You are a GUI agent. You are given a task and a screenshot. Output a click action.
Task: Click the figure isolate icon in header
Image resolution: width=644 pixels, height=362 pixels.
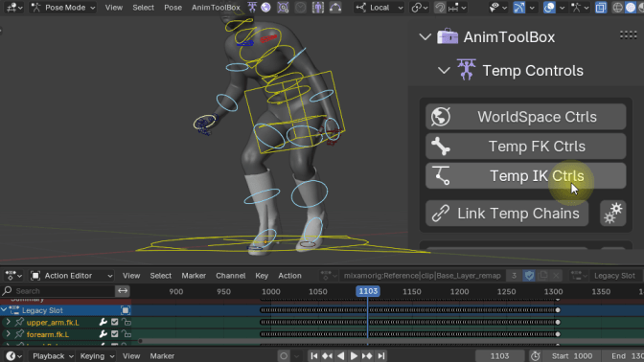[318, 8]
